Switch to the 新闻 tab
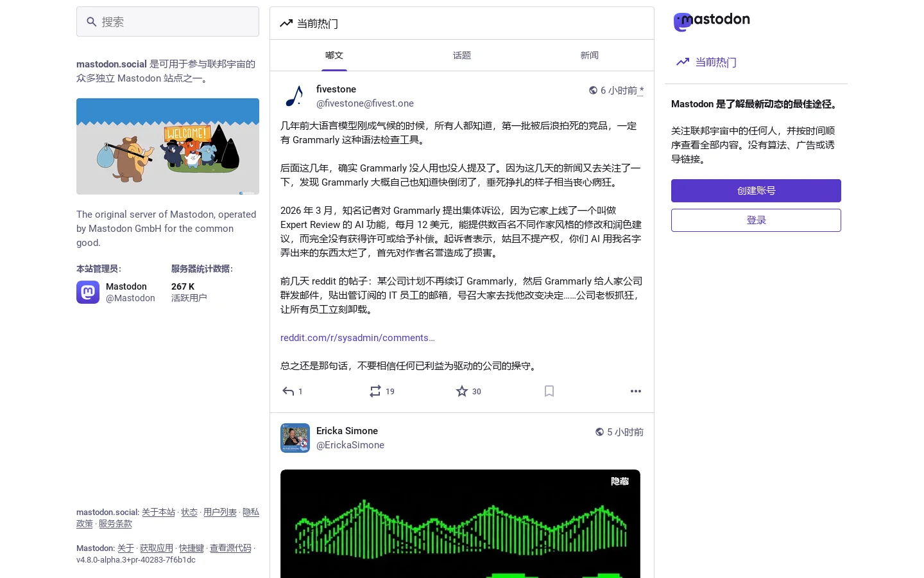 590,55
